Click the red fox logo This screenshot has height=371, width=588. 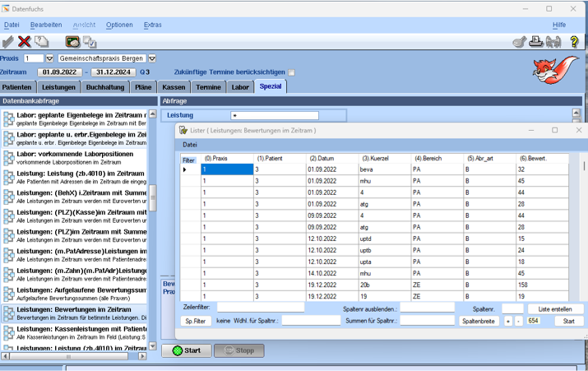pyautogui.click(x=556, y=70)
